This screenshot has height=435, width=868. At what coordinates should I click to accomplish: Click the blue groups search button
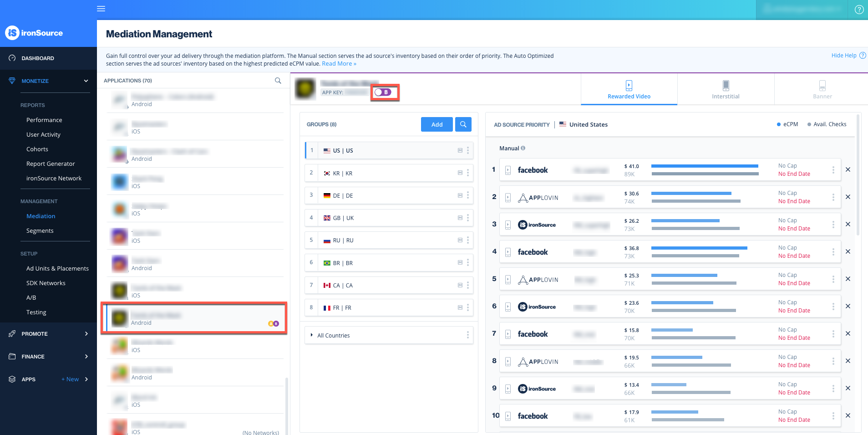[463, 124]
